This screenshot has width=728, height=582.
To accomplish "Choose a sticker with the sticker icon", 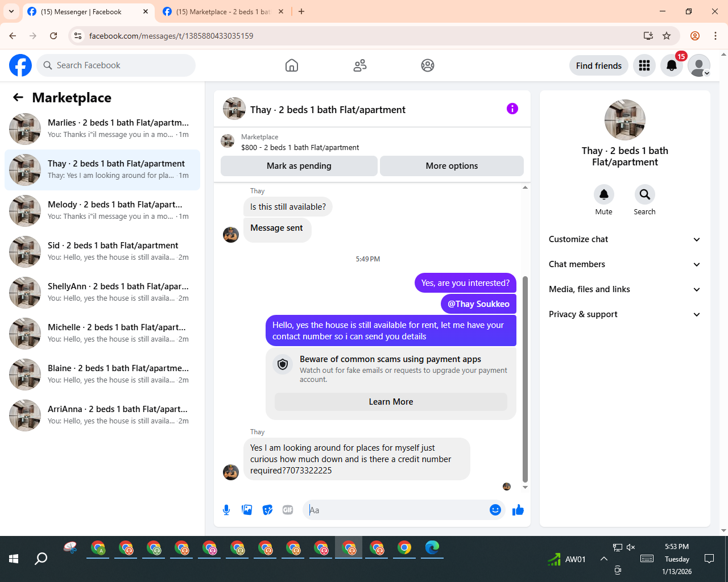I will coord(267,510).
